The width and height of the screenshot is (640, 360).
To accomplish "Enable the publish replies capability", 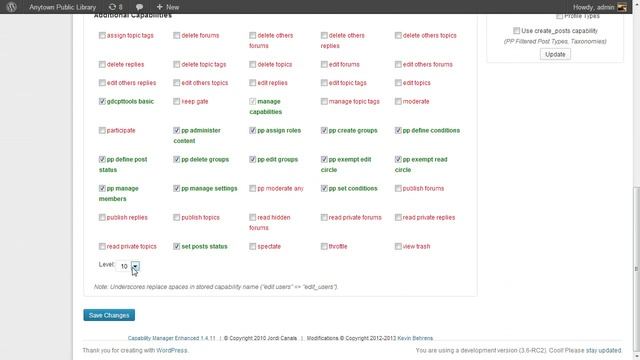I will point(102,218).
